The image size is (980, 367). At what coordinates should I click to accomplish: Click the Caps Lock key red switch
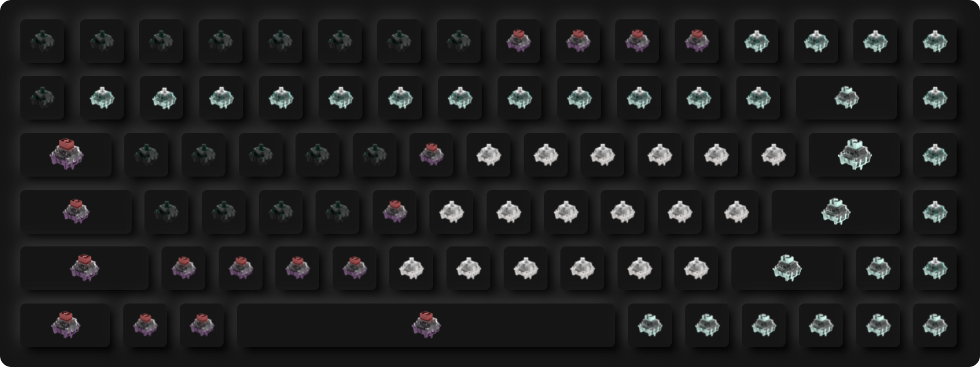click(76, 212)
